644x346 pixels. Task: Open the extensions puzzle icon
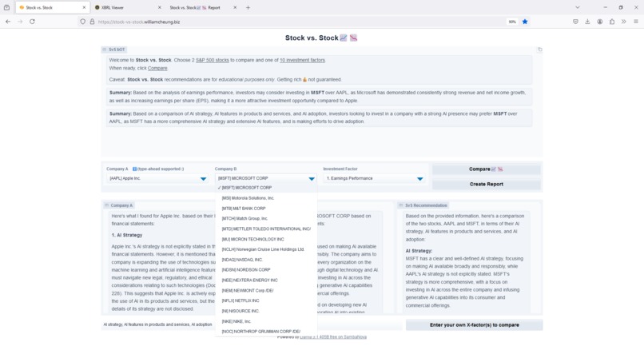[x=612, y=22]
